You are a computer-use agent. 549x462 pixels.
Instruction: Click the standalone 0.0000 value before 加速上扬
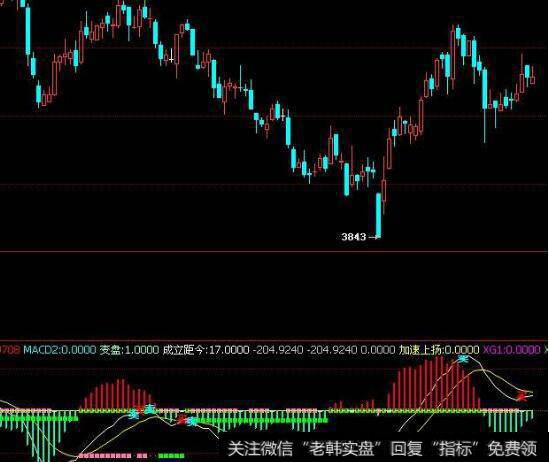tap(378, 350)
